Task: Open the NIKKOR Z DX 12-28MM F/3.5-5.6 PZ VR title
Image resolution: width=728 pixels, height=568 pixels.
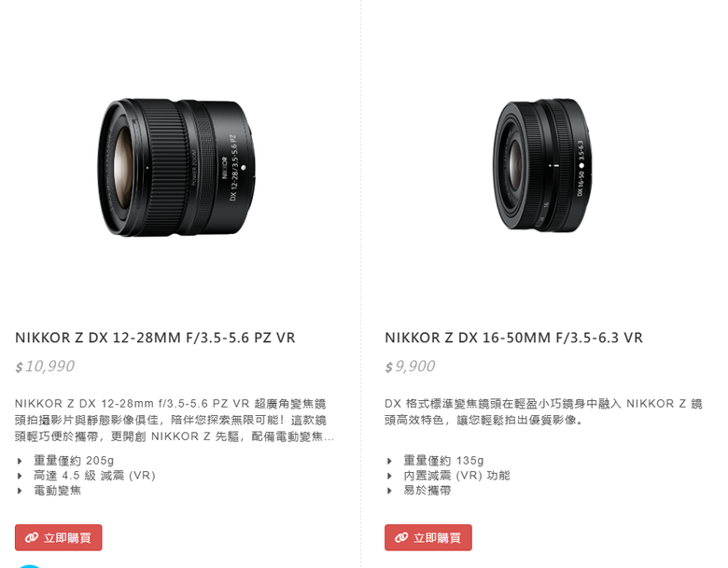Action: [x=155, y=338]
